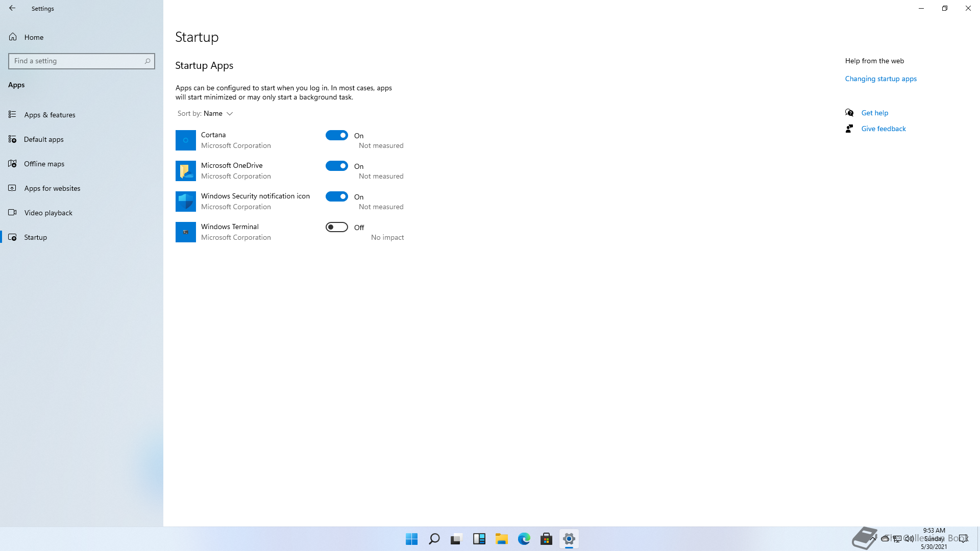Click the back arrow in Settings
Image resolution: width=980 pixels, height=551 pixels.
point(12,8)
